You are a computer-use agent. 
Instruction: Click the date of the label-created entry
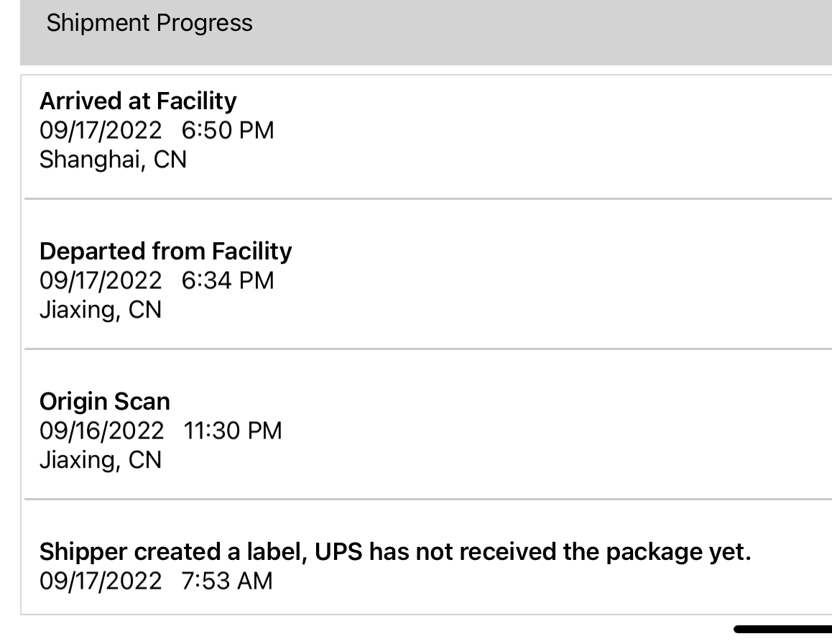pos(101,581)
